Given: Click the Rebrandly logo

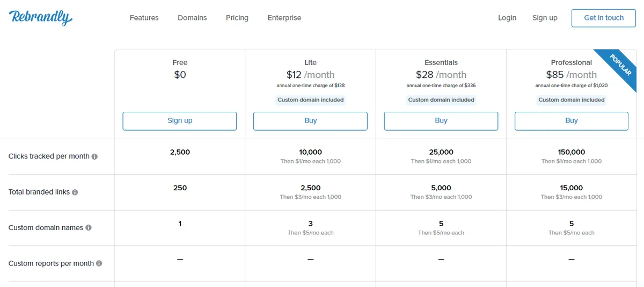Looking at the screenshot, I should pos(41,18).
